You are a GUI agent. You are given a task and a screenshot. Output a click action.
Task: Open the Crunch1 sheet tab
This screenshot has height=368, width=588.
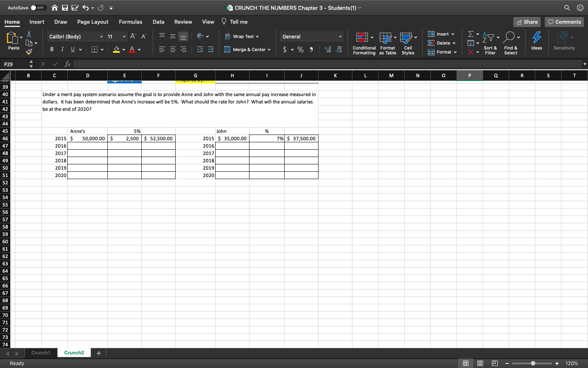point(41,352)
